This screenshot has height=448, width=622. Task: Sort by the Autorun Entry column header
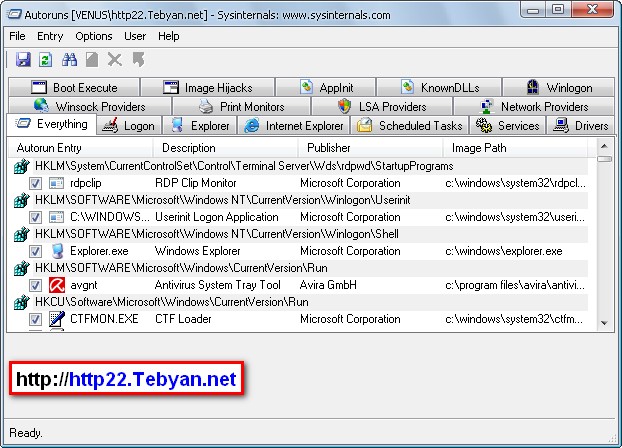81,148
